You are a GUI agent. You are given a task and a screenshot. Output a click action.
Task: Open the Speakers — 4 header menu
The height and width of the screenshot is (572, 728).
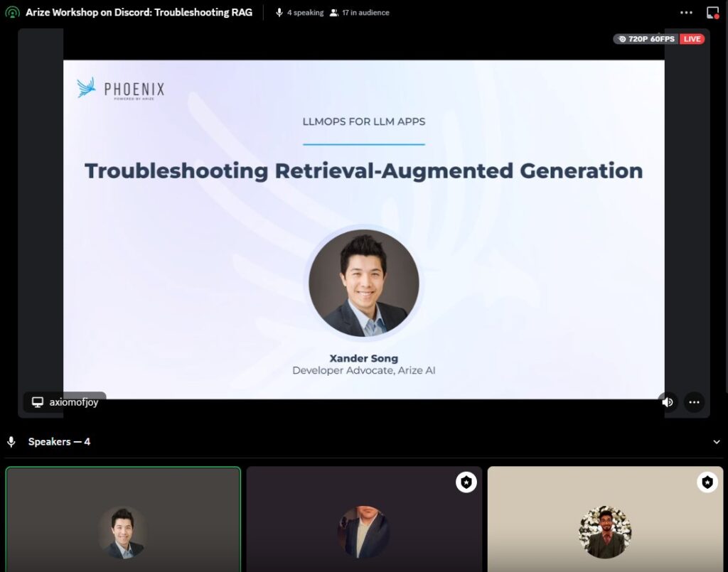click(x=60, y=441)
